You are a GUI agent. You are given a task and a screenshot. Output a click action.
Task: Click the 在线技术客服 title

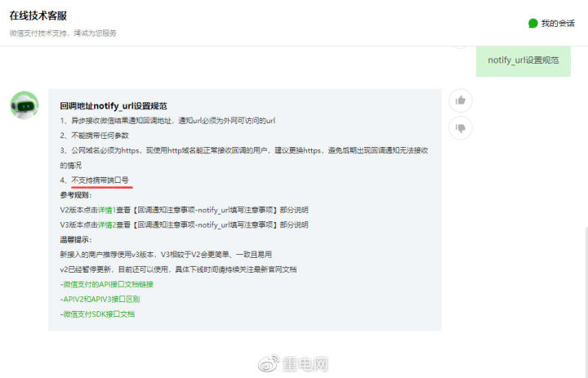click(38, 16)
